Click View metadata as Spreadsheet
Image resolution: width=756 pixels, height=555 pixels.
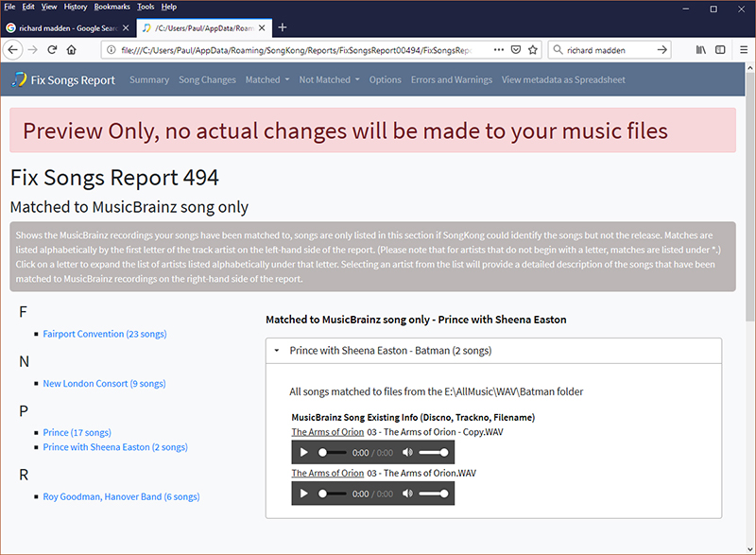pyautogui.click(x=563, y=79)
